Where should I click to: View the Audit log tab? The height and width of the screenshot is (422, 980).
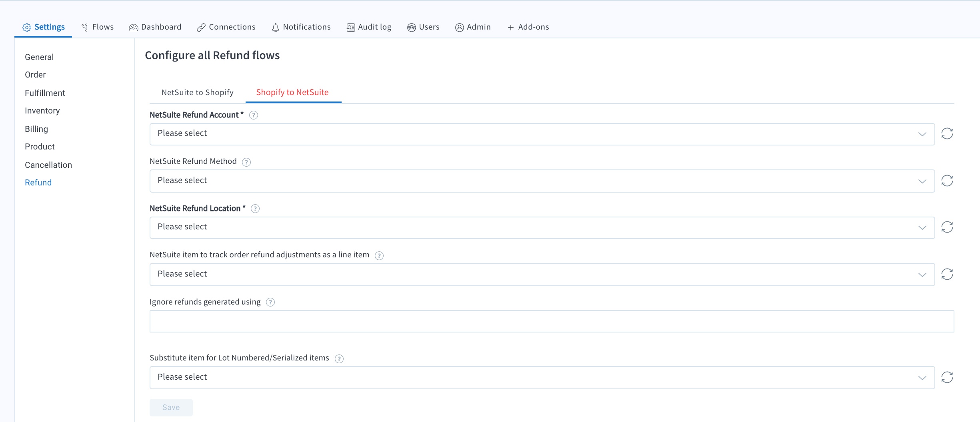click(369, 27)
